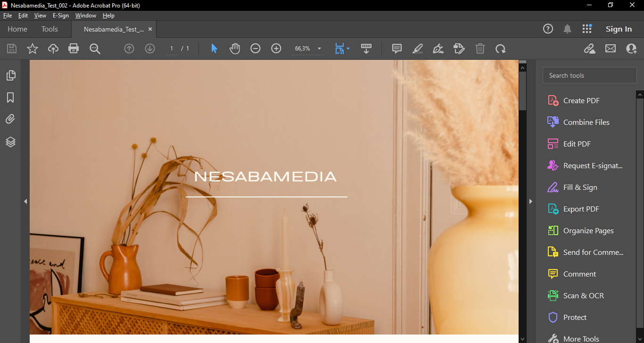
Task: Click the Print file icon
Action: click(x=74, y=49)
